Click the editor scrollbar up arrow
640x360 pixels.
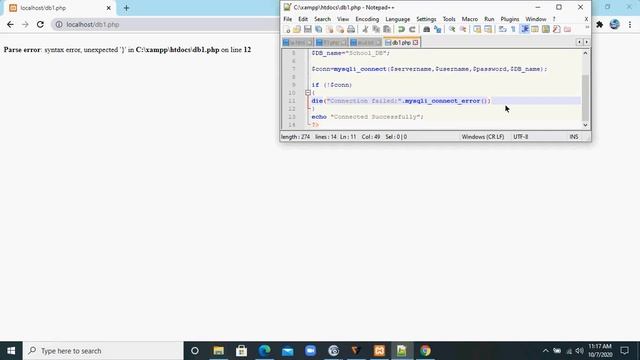tap(585, 53)
